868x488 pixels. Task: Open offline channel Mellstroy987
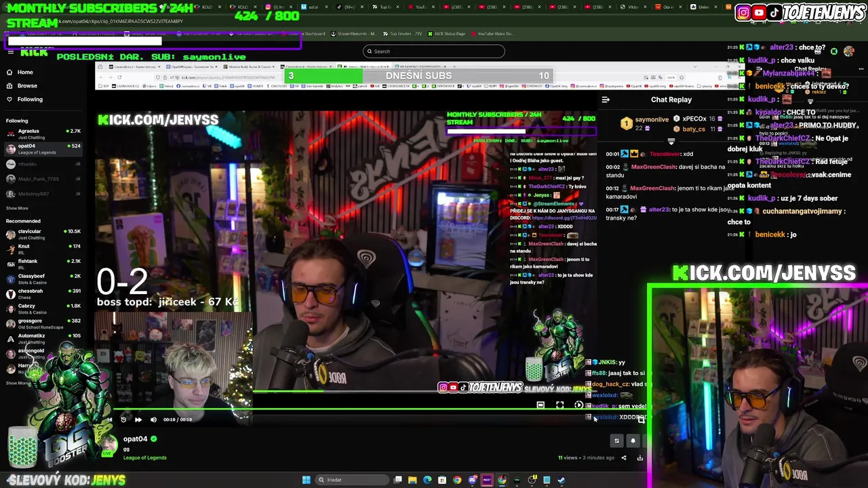[x=43, y=194]
